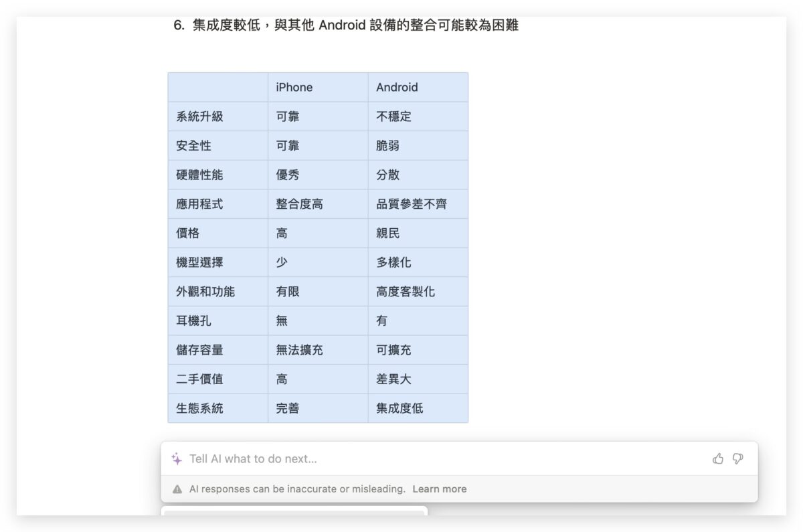This screenshot has width=803, height=532.
Task: Select the 有限 cell
Action: (x=318, y=292)
